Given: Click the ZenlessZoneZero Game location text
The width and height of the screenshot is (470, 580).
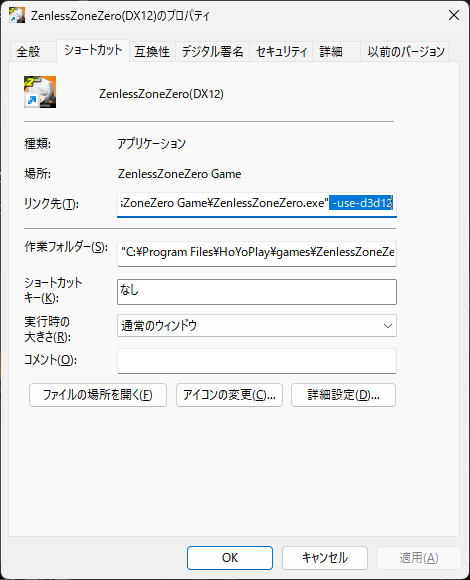Looking at the screenshot, I should (x=179, y=174).
